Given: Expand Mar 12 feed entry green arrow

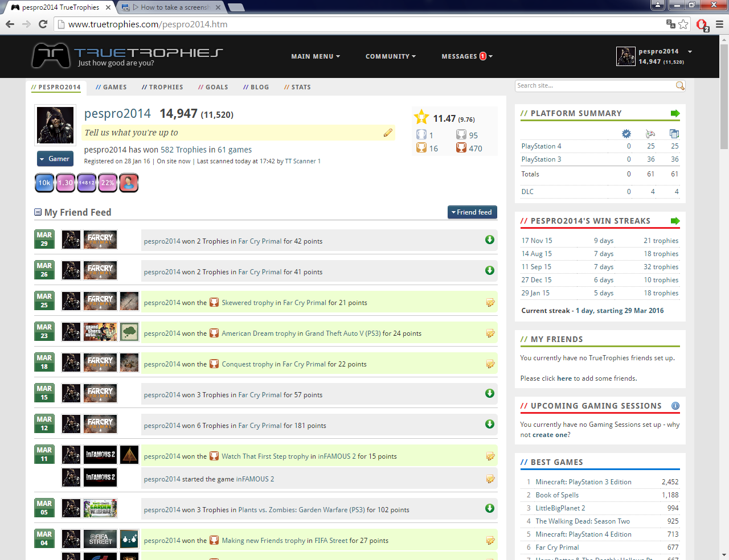Looking at the screenshot, I should click(489, 424).
